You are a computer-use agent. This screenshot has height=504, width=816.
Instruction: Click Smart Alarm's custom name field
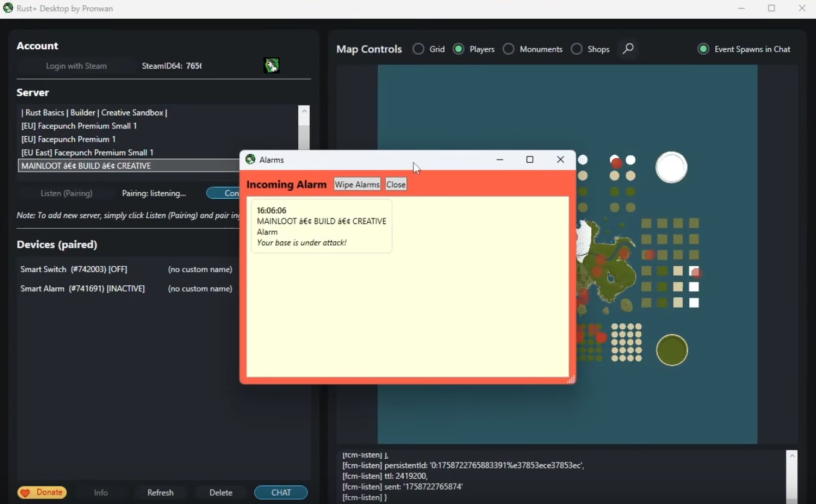pyautogui.click(x=200, y=288)
